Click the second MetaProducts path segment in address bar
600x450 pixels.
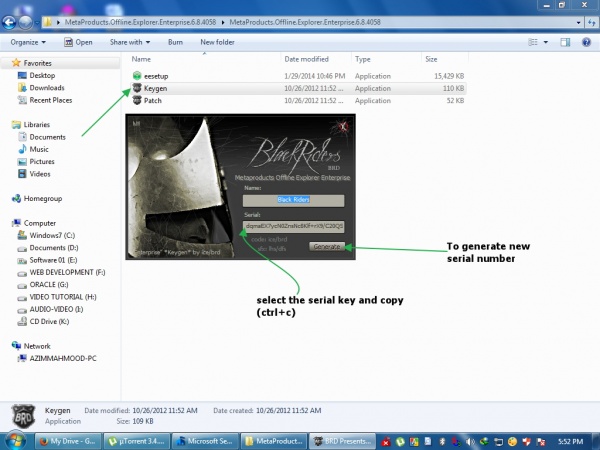pyautogui.click(x=305, y=22)
